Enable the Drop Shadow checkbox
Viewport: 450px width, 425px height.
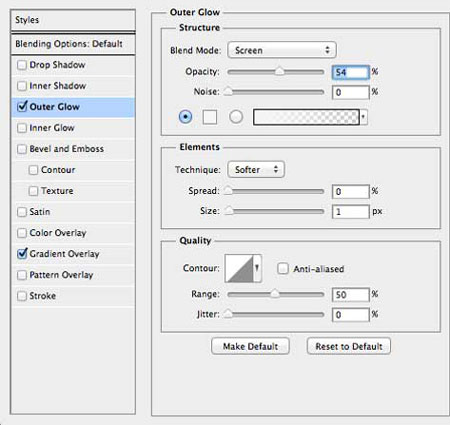(x=22, y=65)
